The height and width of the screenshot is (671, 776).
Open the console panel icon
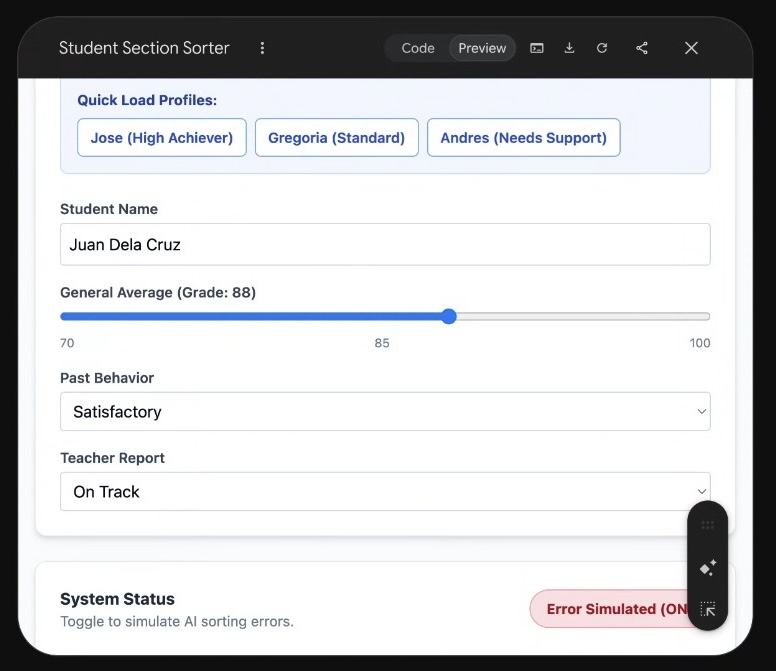point(537,48)
